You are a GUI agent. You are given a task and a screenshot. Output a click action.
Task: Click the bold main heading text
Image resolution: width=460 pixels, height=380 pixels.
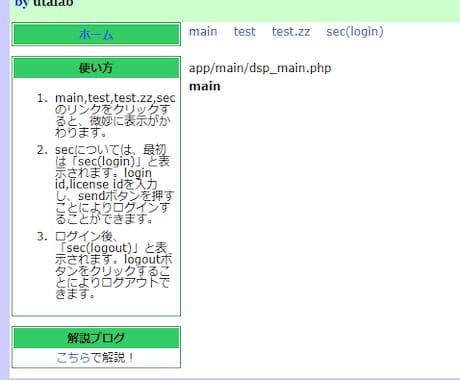pos(205,86)
